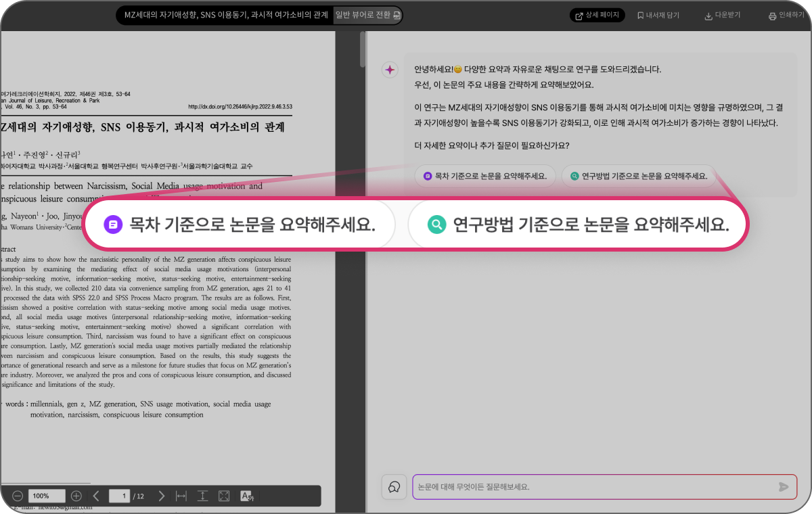Zoom out the PDF with the minus icon

pyautogui.click(x=18, y=496)
